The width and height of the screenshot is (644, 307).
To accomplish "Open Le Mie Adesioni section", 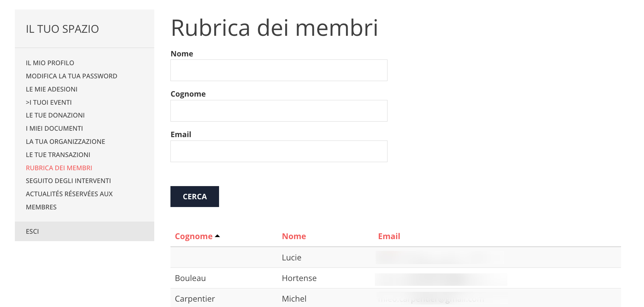I will pyautogui.click(x=52, y=89).
